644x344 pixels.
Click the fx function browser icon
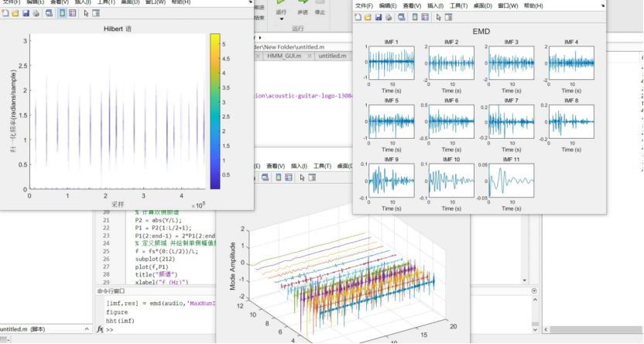point(100,329)
